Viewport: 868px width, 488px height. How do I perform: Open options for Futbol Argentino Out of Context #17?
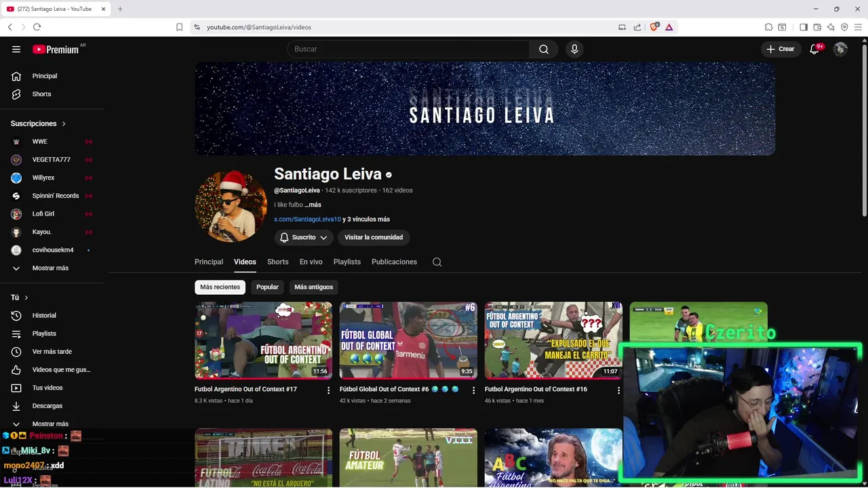click(329, 390)
